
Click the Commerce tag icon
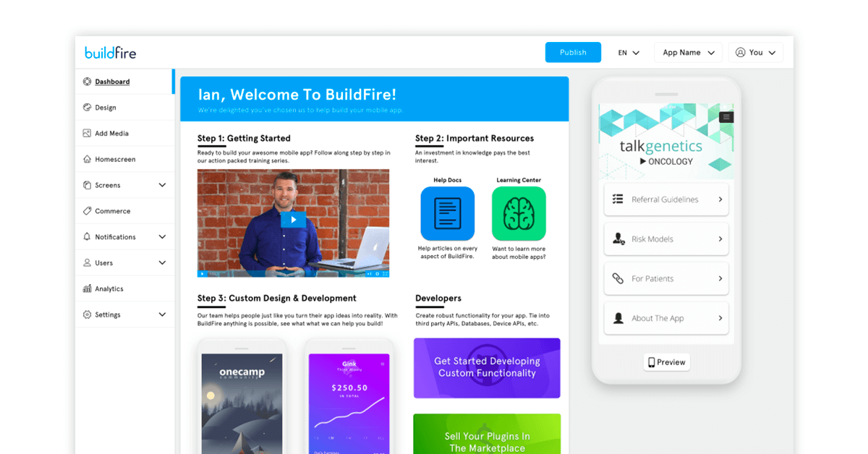(x=87, y=211)
